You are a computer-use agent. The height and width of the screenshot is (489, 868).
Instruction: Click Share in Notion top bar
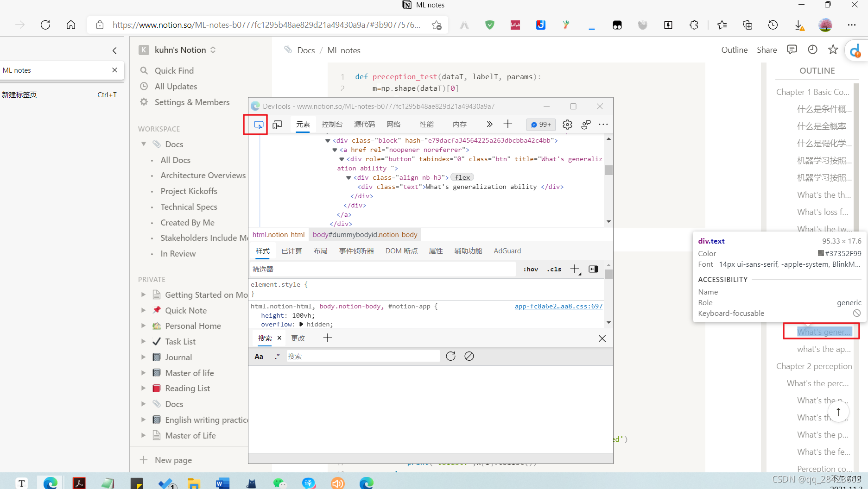coord(767,50)
